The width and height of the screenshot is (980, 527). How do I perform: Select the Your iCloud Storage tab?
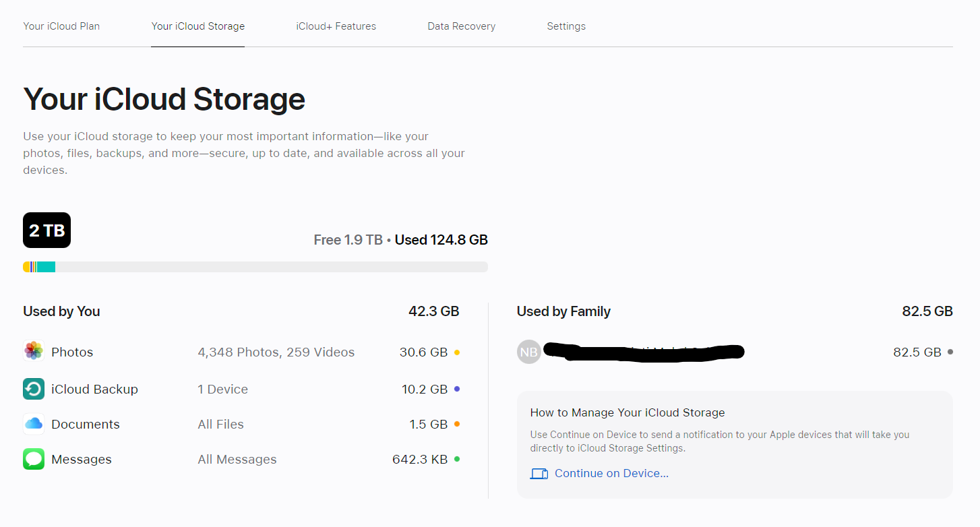(x=198, y=26)
